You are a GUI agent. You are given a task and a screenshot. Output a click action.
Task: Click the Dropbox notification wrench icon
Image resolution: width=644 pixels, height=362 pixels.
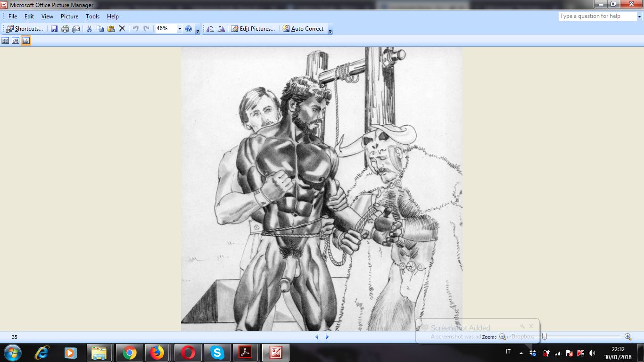(x=522, y=326)
